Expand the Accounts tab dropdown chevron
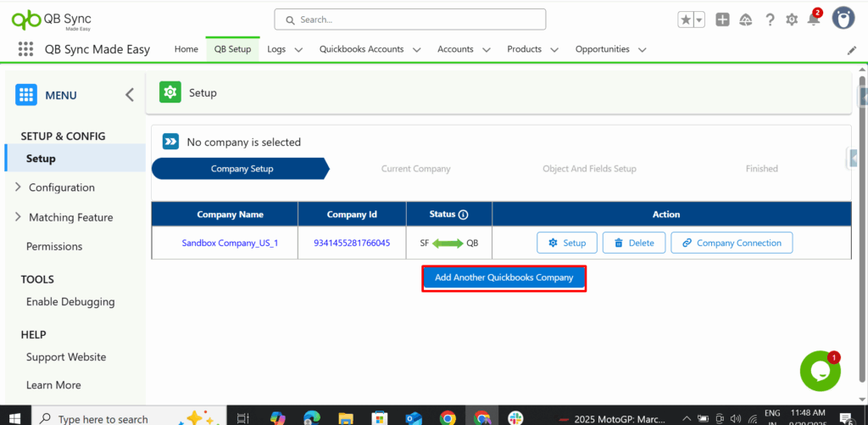Viewport: 868px width, 425px height. [487, 50]
